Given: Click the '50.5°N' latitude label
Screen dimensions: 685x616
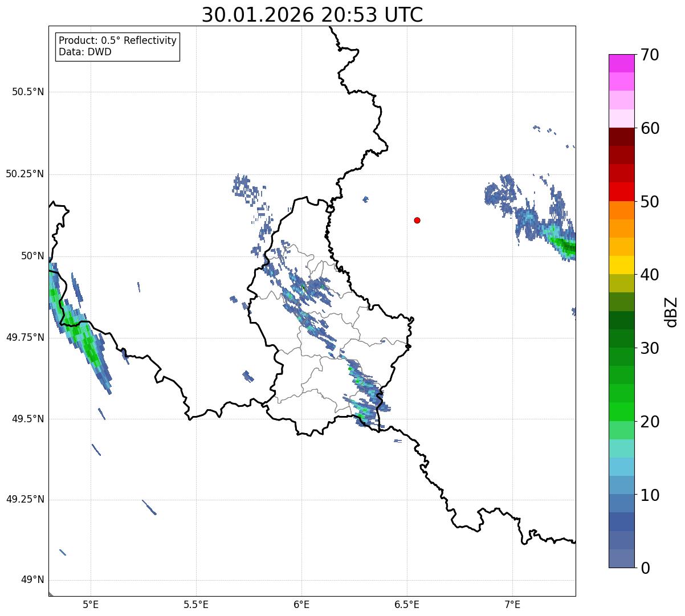Looking at the screenshot, I should [x=28, y=92].
